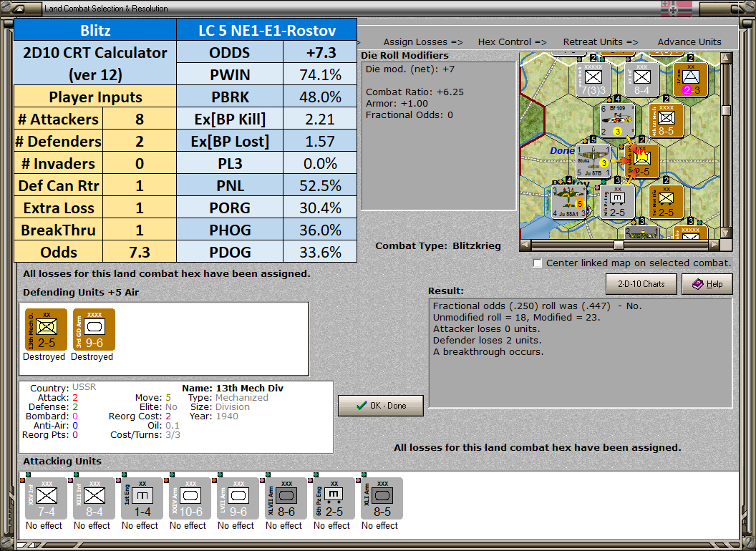Click the "Unmodified roll = 18, Modified = 23." line
Viewport: 756px width, 551px height.
coord(516,317)
